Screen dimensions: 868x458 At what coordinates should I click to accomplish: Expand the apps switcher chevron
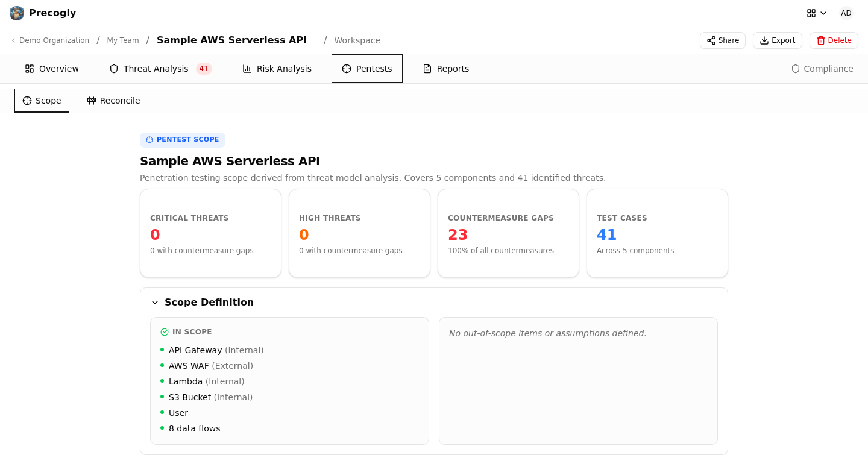pyautogui.click(x=823, y=13)
